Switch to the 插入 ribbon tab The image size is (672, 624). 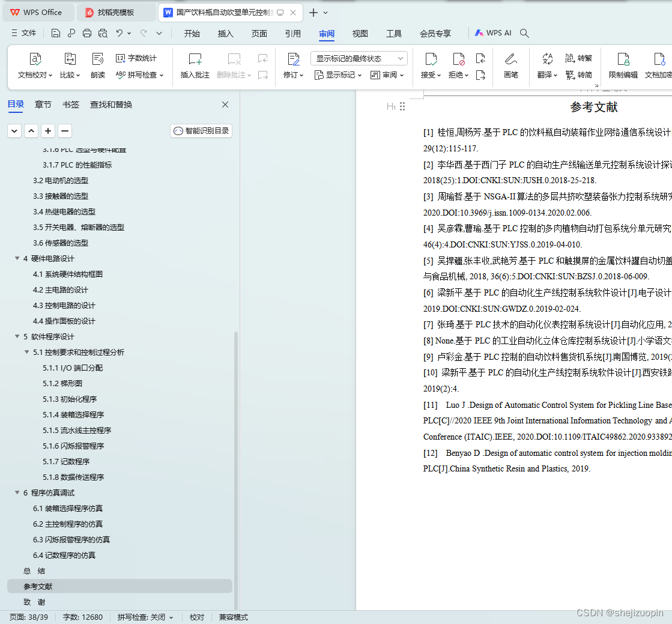(x=225, y=34)
